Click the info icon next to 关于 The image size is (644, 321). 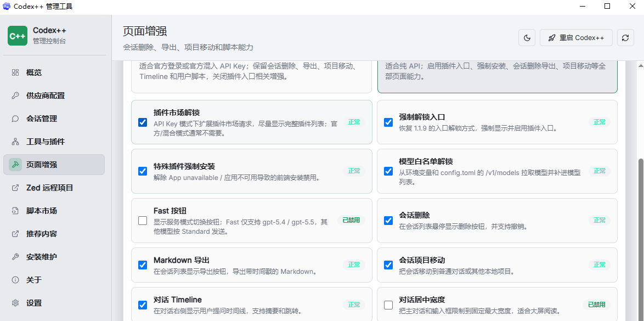[15, 280]
